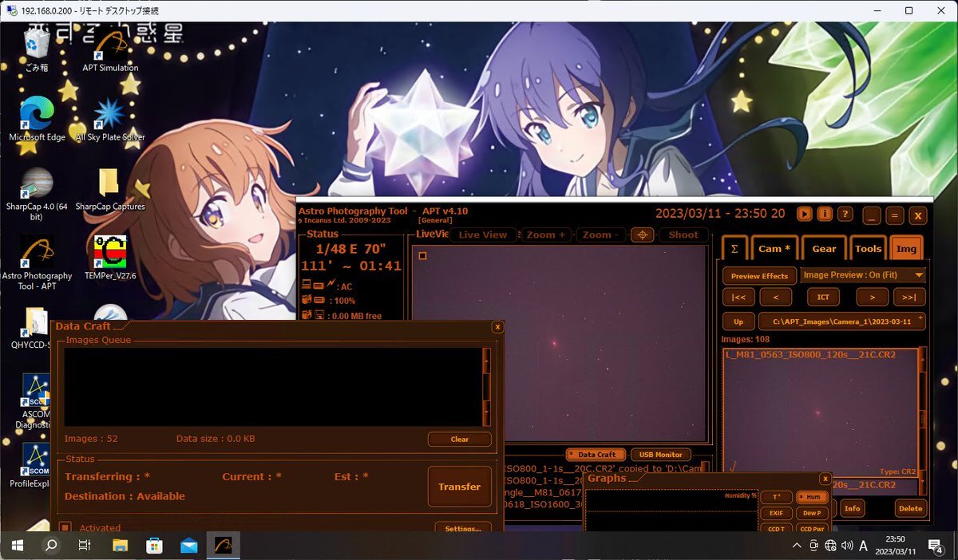Switch to the Cam tab
958x560 pixels.
[774, 248]
